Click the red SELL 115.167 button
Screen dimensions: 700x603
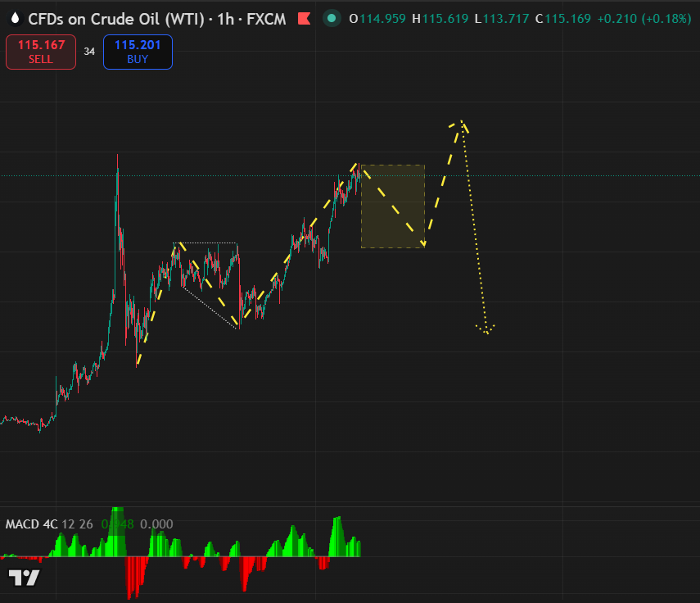point(41,52)
